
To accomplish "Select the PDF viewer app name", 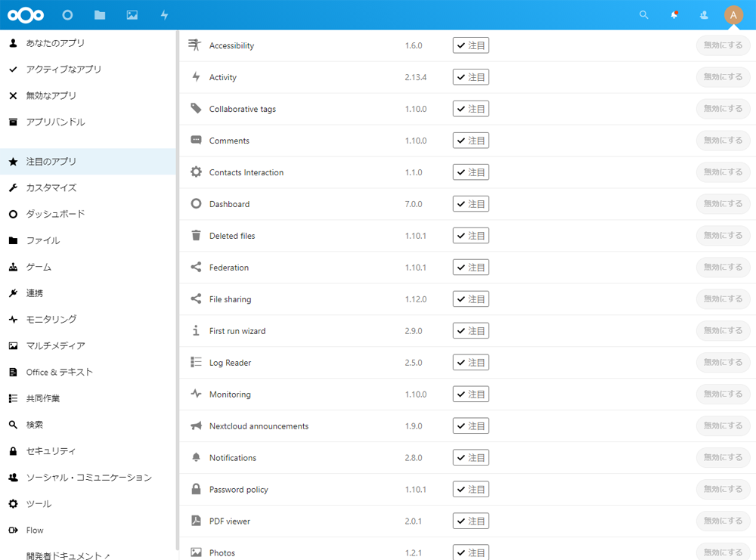I will point(230,521).
